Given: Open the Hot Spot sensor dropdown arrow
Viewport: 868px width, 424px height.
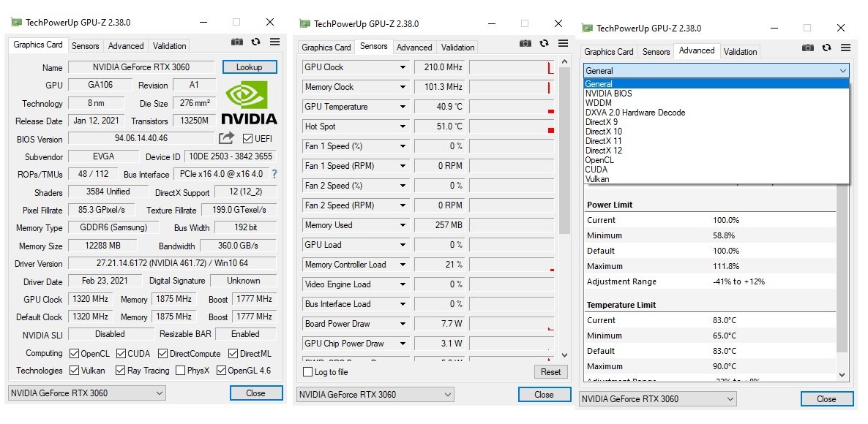Looking at the screenshot, I should 403,126.
